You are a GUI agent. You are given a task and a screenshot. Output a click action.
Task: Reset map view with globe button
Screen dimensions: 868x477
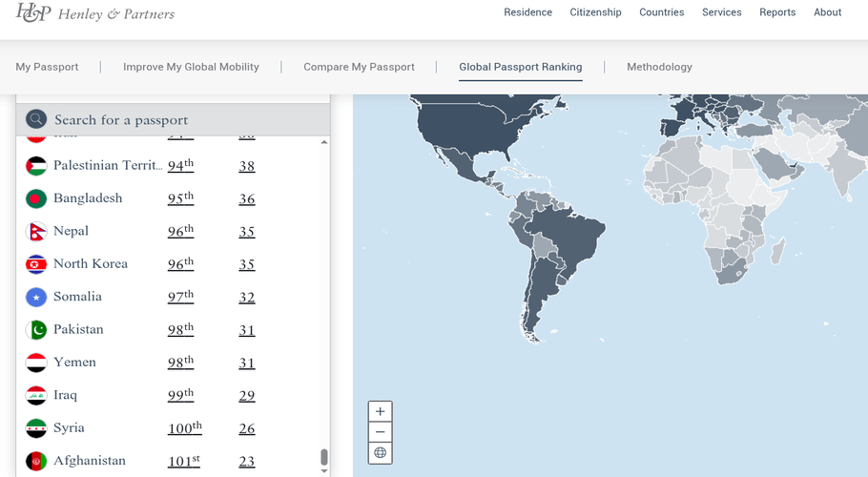tap(381, 452)
